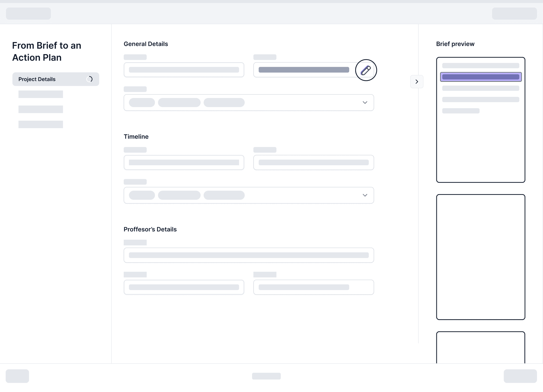This screenshot has width=543, height=392.
Task: Click the top-right header button
Action: [514, 13]
